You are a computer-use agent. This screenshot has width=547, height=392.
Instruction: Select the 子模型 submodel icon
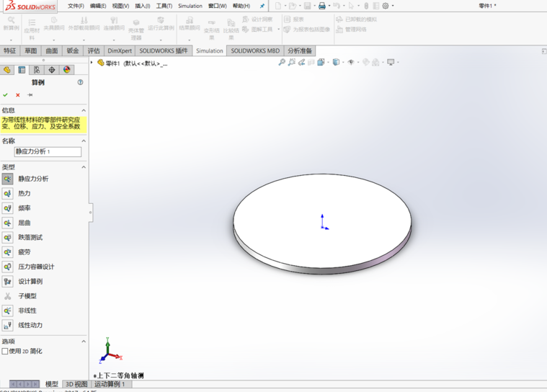click(7, 296)
